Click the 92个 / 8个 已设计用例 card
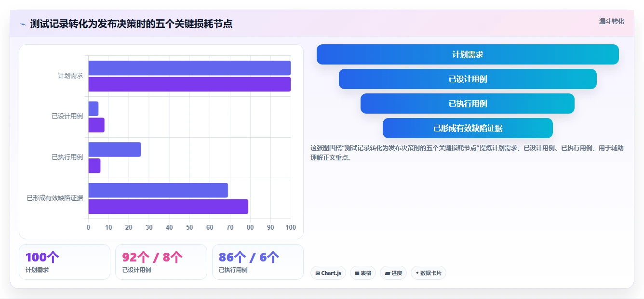This screenshot has height=299, width=644. 161,262
